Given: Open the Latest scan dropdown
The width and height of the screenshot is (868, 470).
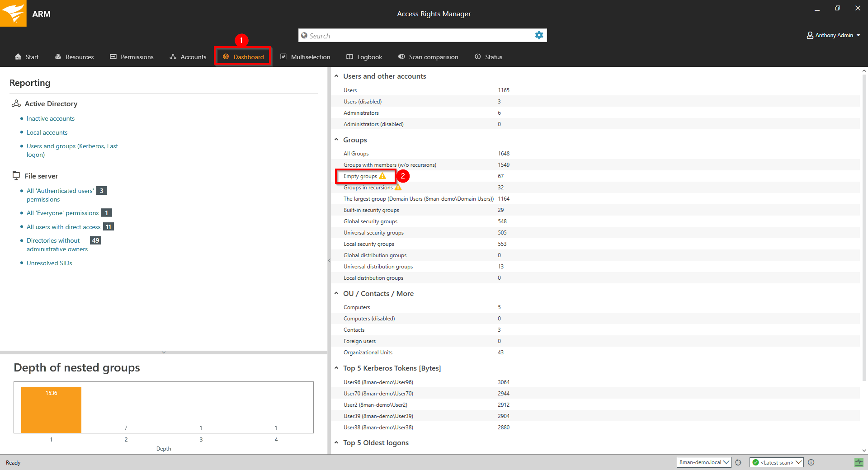Looking at the screenshot, I should click(776, 462).
